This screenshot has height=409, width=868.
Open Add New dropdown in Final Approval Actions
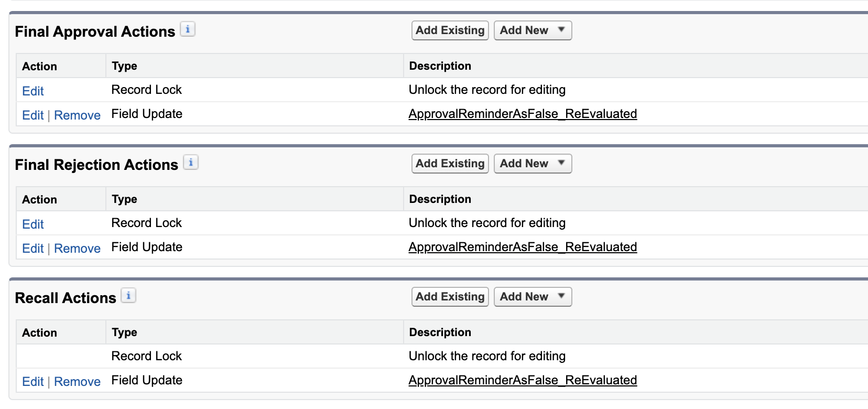point(533,30)
